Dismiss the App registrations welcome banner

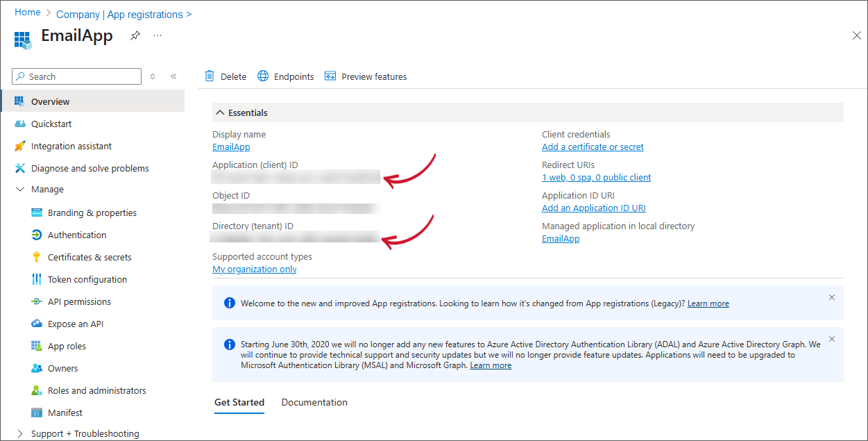pos(832,297)
